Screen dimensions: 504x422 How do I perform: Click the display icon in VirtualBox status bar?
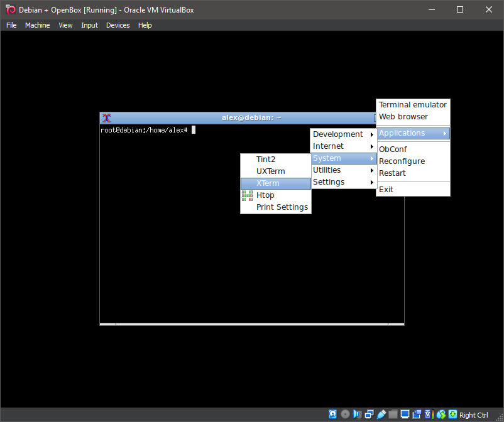click(x=405, y=414)
